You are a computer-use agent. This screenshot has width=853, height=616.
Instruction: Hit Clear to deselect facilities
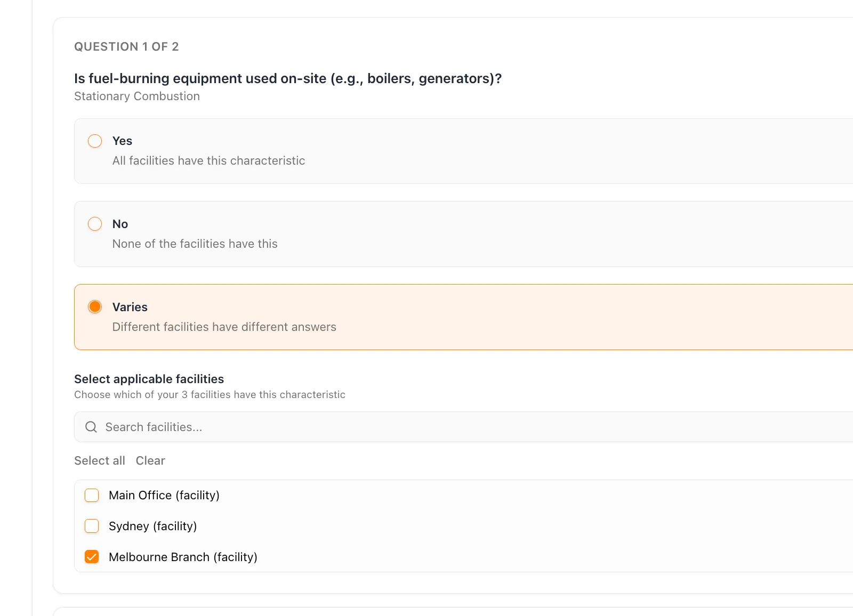click(x=150, y=460)
